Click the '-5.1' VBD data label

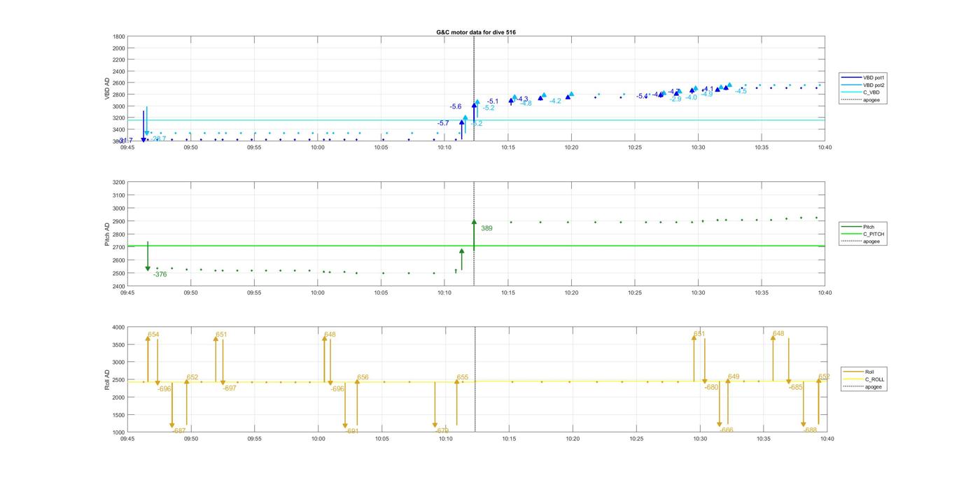click(x=493, y=101)
